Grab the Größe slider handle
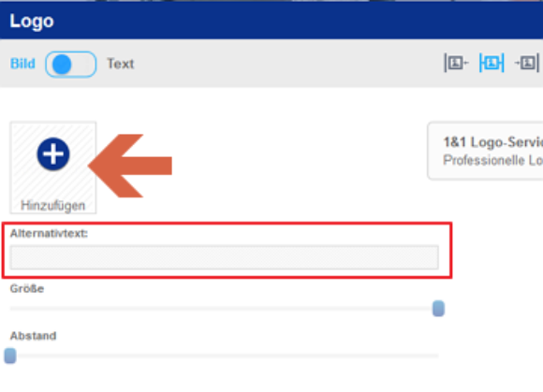The width and height of the screenshot is (543, 392). [x=438, y=309]
